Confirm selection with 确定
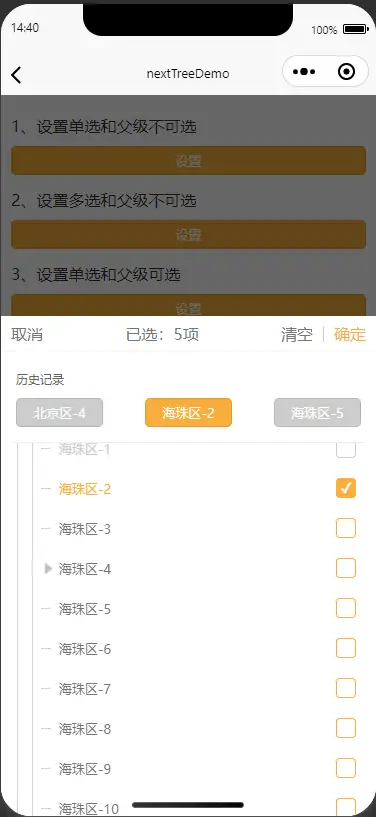The height and width of the screenshot is (817, 376). pyautogui.click(x=350, y=335)
